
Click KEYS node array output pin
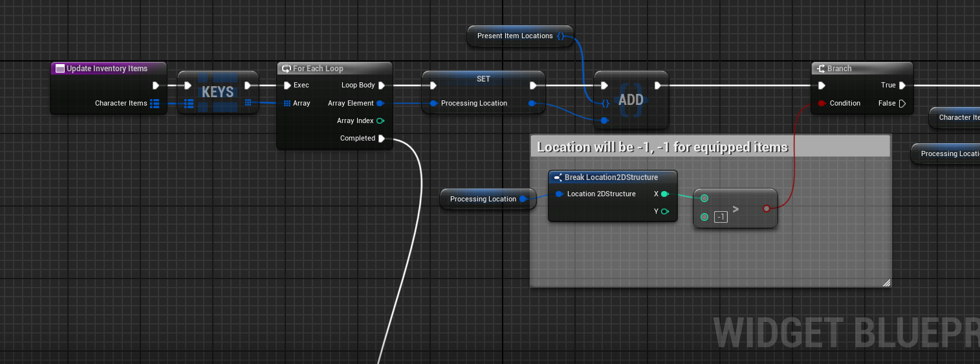(x=248, y=102)
